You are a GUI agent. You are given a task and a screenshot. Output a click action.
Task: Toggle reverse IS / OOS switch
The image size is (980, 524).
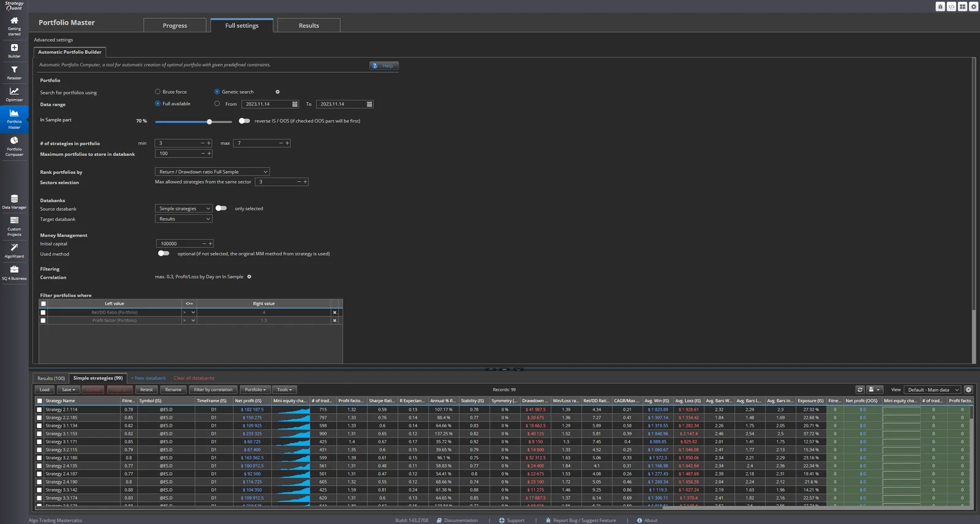(x=244, y=121)
